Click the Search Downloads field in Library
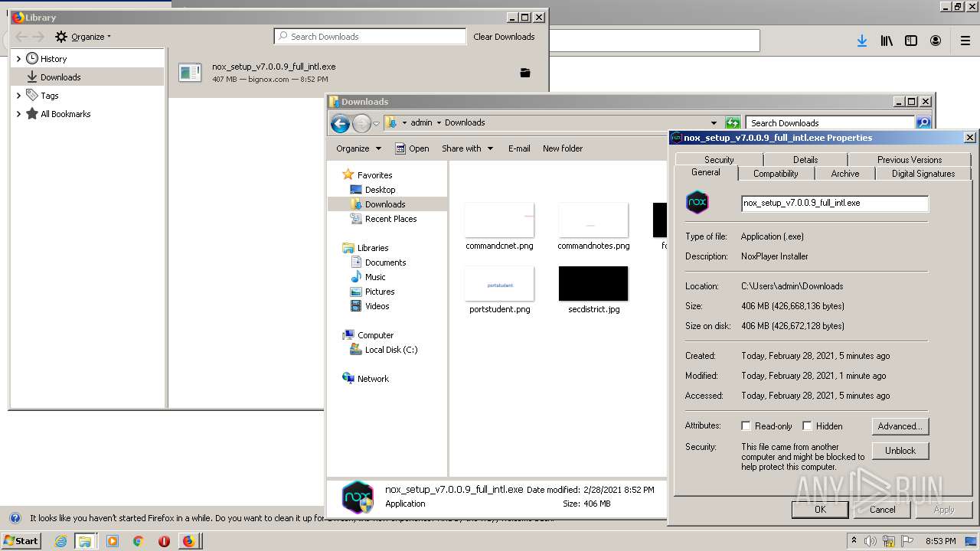The height and width of the screenshot is (551, 980). coord(370,37)
